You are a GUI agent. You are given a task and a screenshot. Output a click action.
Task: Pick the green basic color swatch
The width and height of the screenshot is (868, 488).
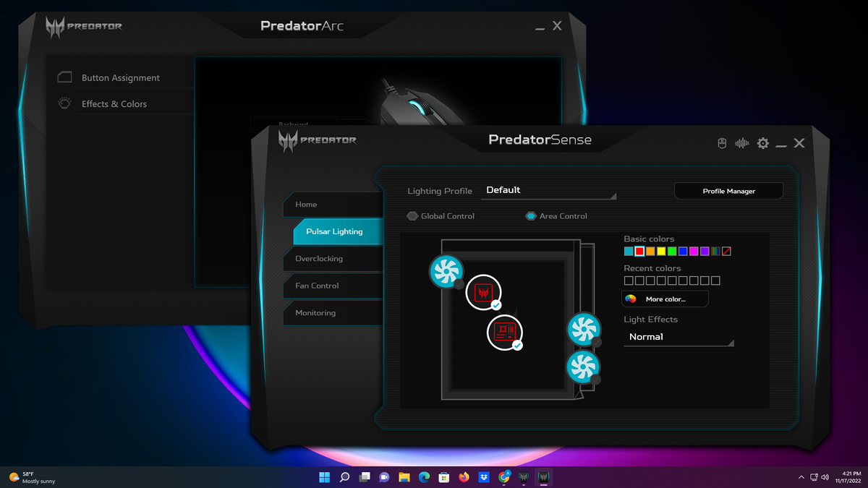point(671,251)
